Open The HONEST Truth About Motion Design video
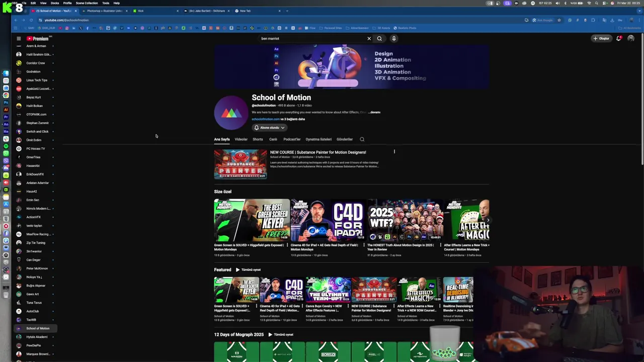 pyautogui.click(x=405, y=220)
